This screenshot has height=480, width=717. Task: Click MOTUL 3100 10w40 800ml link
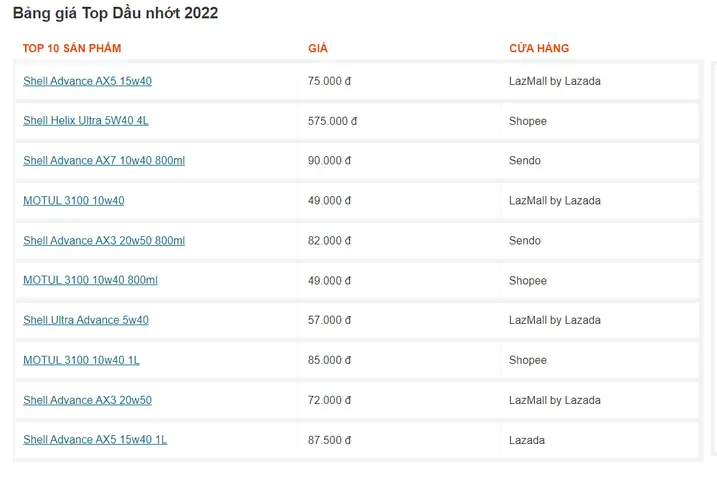(x=90, y=281)
